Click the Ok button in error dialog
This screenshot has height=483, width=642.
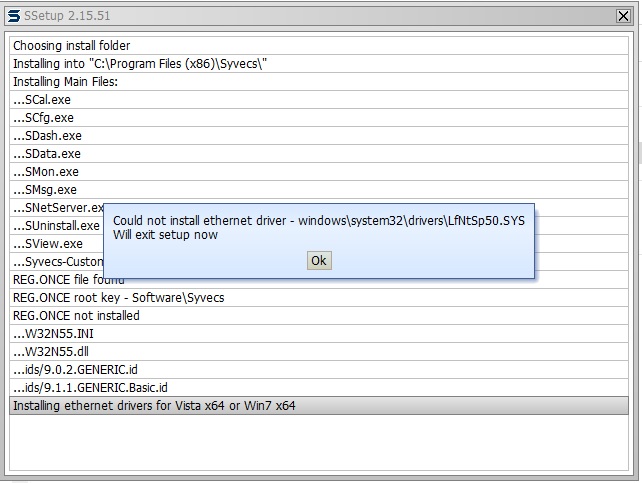coord(318,261)
